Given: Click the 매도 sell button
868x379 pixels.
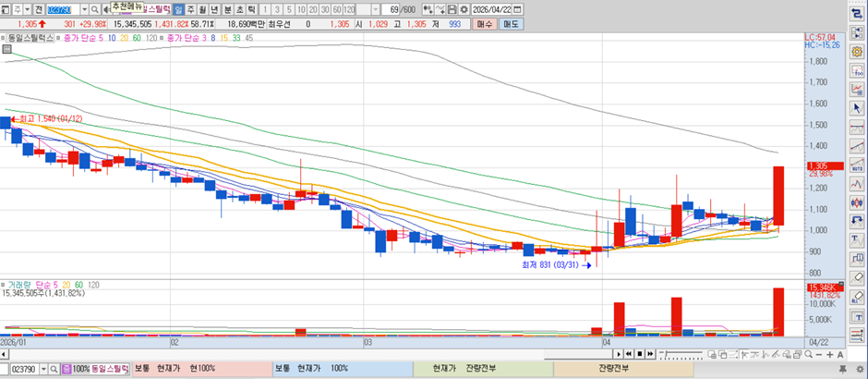Looking at the screenshot, I should pos(510,24).
